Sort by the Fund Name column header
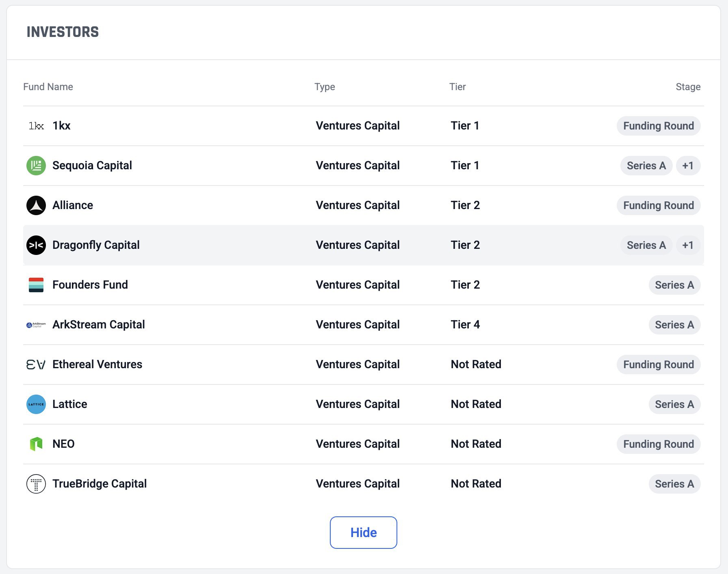This screenshot has height=574, width=728. point(48,87)
